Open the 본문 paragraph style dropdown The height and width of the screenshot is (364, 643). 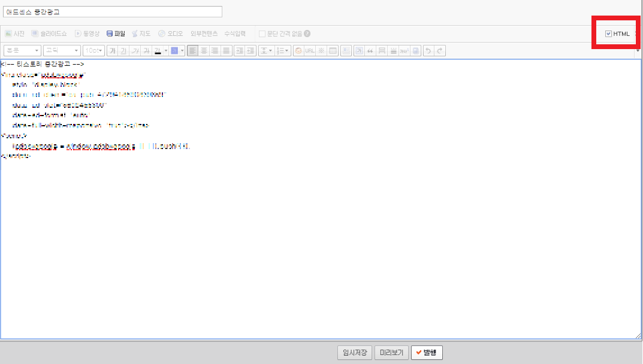22,50
